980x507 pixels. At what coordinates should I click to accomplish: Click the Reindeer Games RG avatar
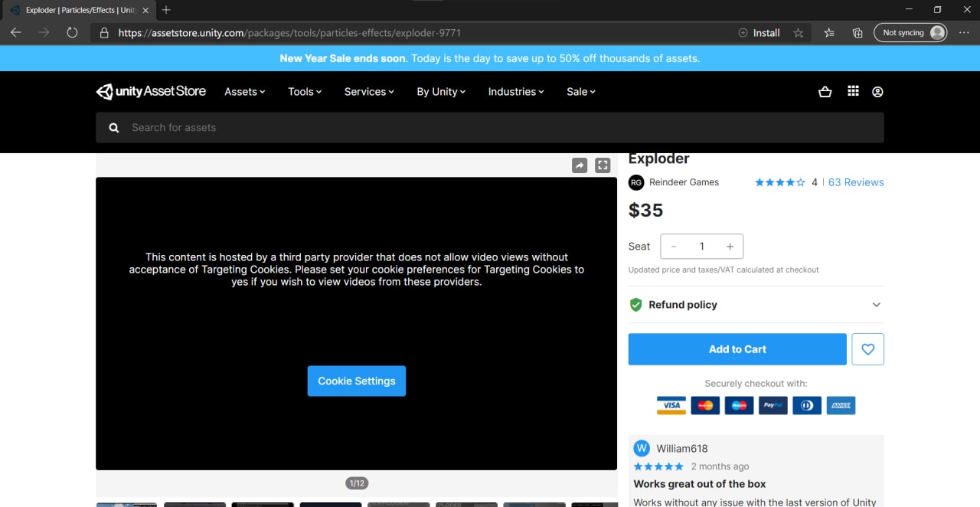click(x=636, y=182)
